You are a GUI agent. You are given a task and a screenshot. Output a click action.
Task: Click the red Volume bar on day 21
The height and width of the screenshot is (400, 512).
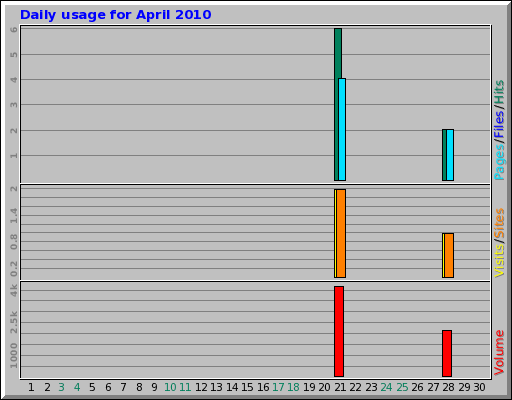click(339, 331)
